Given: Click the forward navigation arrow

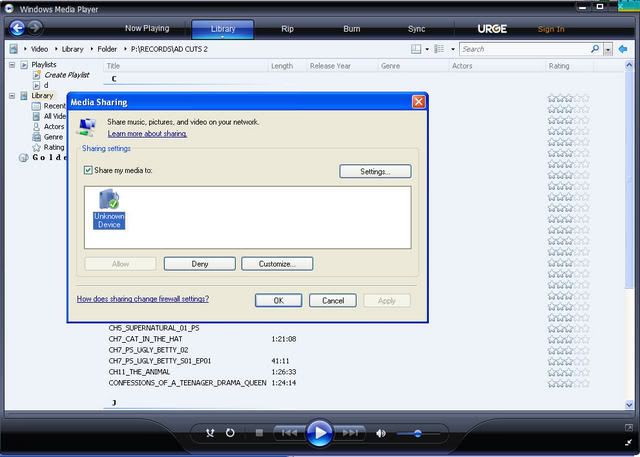Looking at the screenshot, I should point(35,28).
